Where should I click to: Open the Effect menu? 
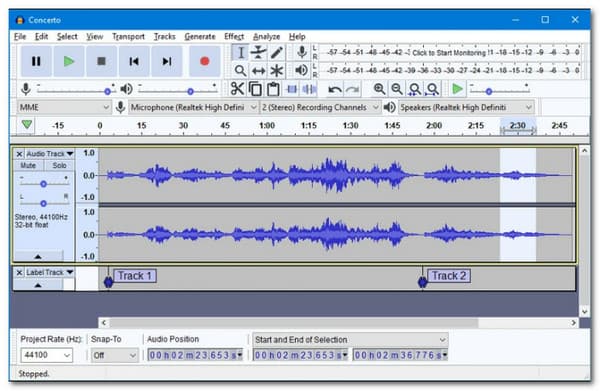234,36
